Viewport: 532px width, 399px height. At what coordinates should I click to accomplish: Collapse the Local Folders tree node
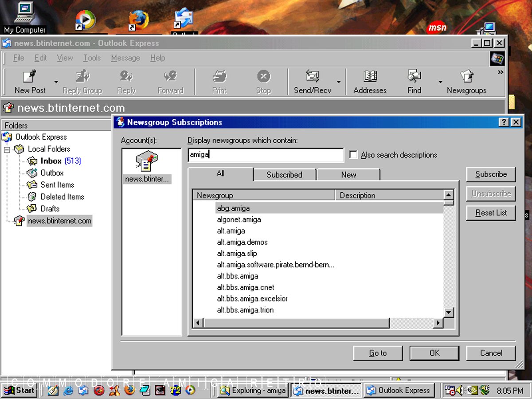pyautogui.click(x=8, y=149)
